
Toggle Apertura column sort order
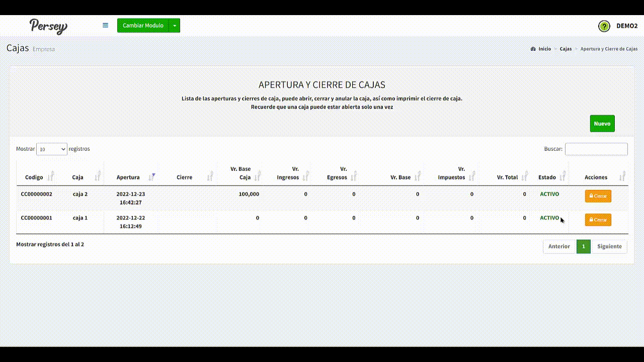coord(152,176)
